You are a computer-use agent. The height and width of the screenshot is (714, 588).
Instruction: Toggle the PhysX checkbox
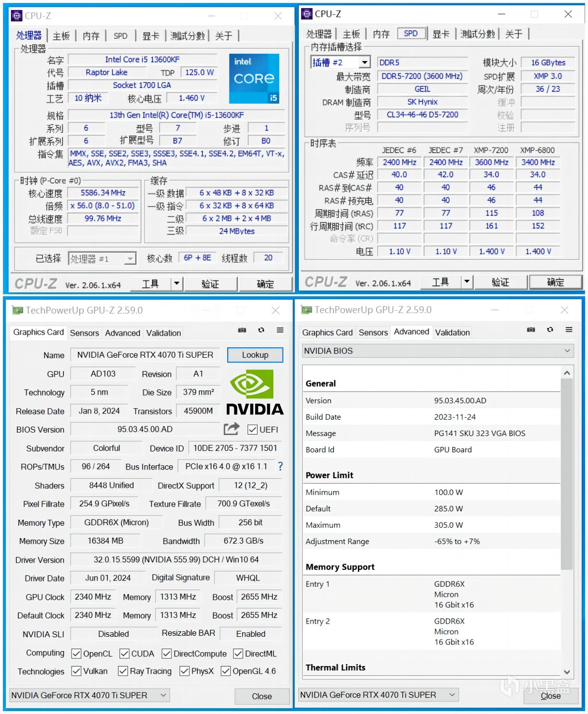(x=184, y=671)
